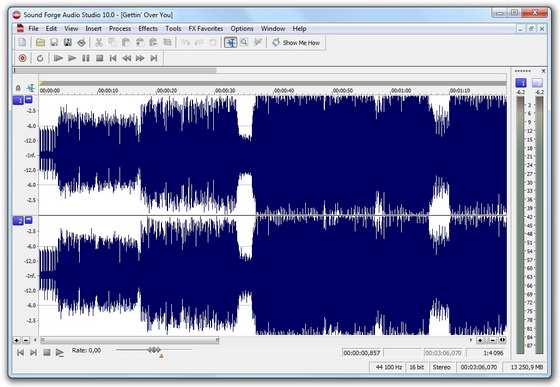Click the Show Me How button
This screenshot has width=560, height=387.
point(296,42)
